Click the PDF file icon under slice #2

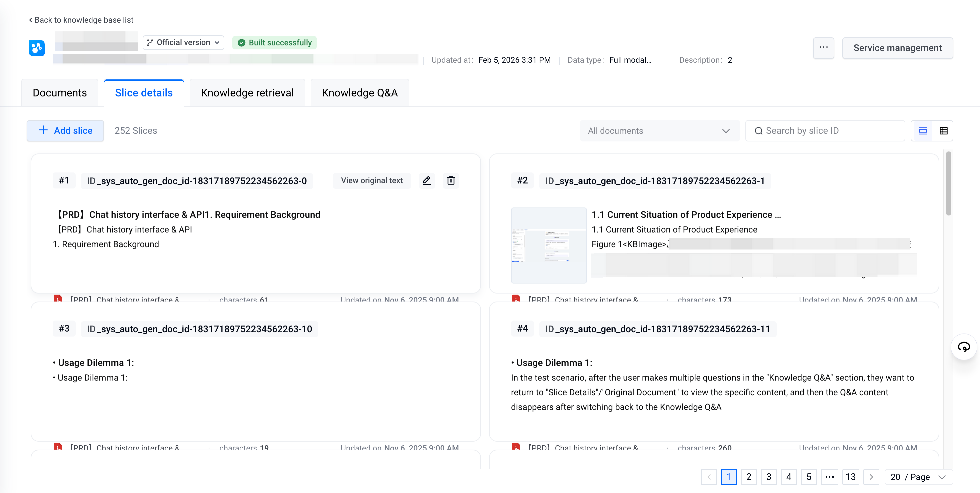pyautogui.click(x=516, y=299)
